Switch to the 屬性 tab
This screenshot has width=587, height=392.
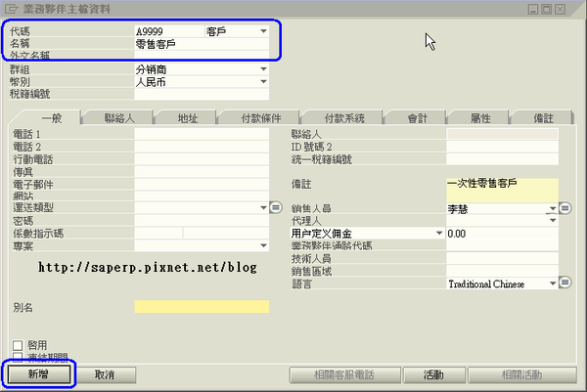(x=480, y=118)
